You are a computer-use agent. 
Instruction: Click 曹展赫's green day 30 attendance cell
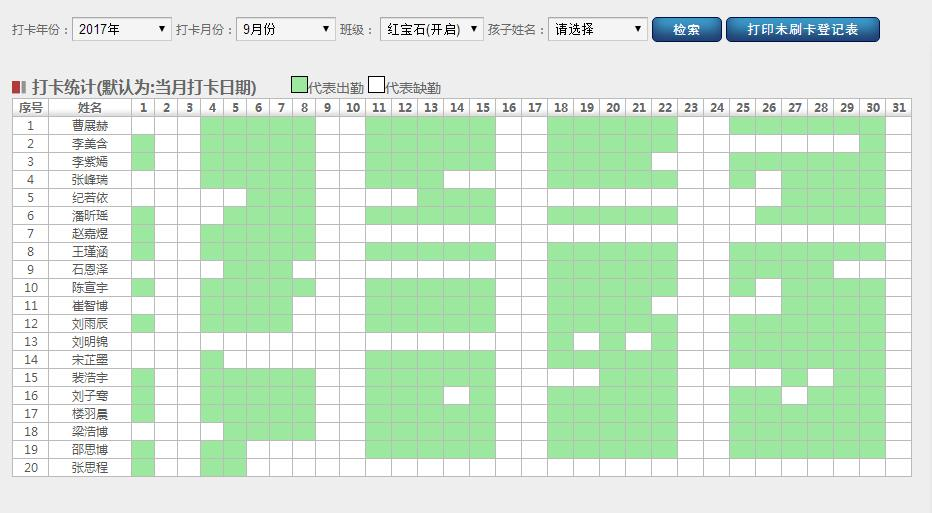click(x=873, y=125)
